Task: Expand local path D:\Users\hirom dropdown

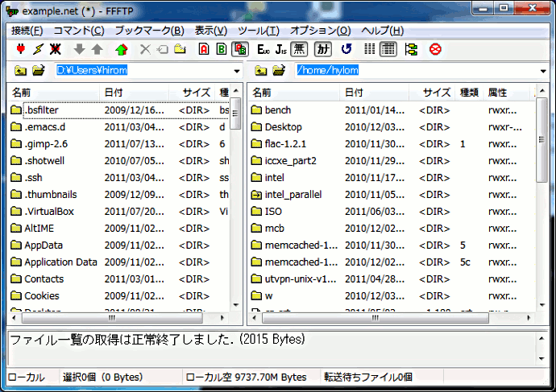Action: tap(236, 71)
